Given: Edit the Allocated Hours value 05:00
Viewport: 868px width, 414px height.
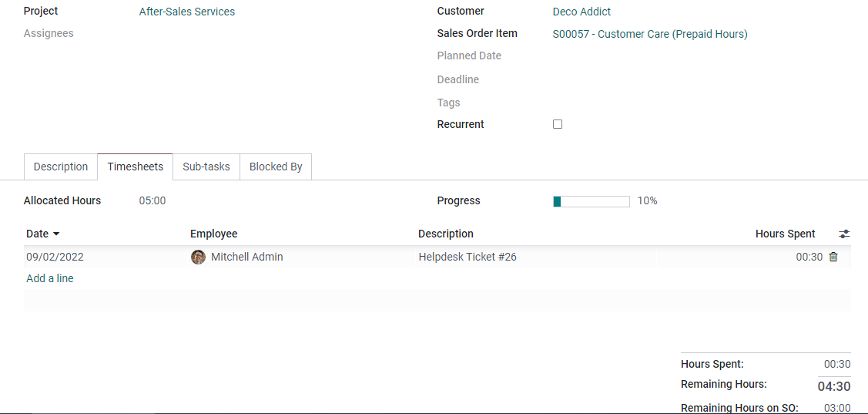Looking at the screenshot, I should (x=152, y=200).
